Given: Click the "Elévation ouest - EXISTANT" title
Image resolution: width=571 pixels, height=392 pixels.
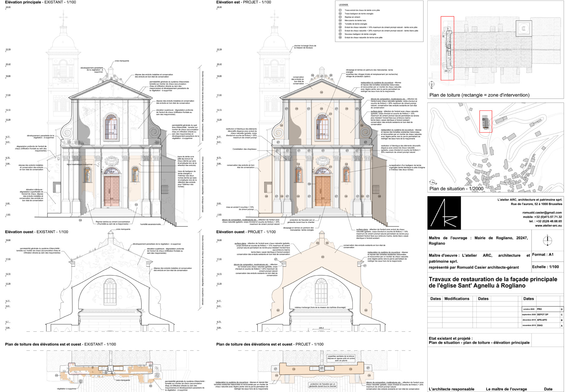Looking at the screenshot, I should (36, 232).
